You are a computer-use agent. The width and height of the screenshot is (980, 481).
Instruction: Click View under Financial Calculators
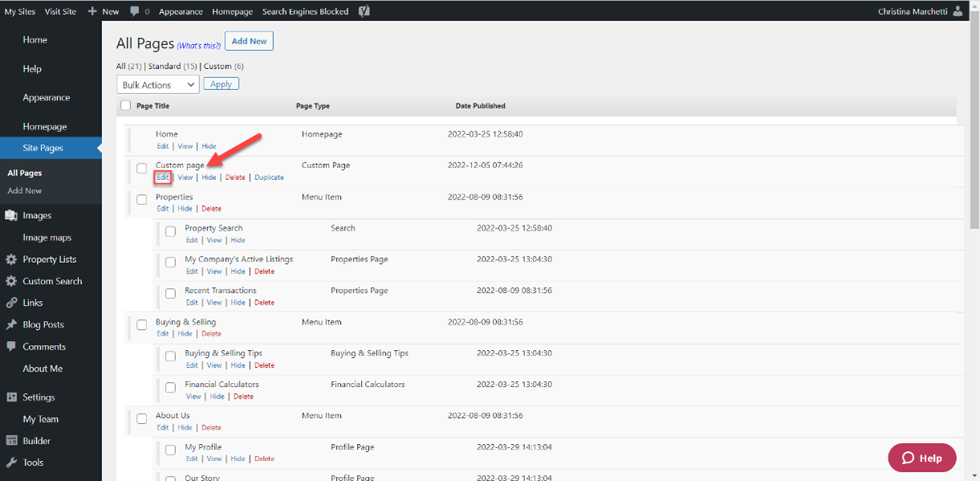193,397
